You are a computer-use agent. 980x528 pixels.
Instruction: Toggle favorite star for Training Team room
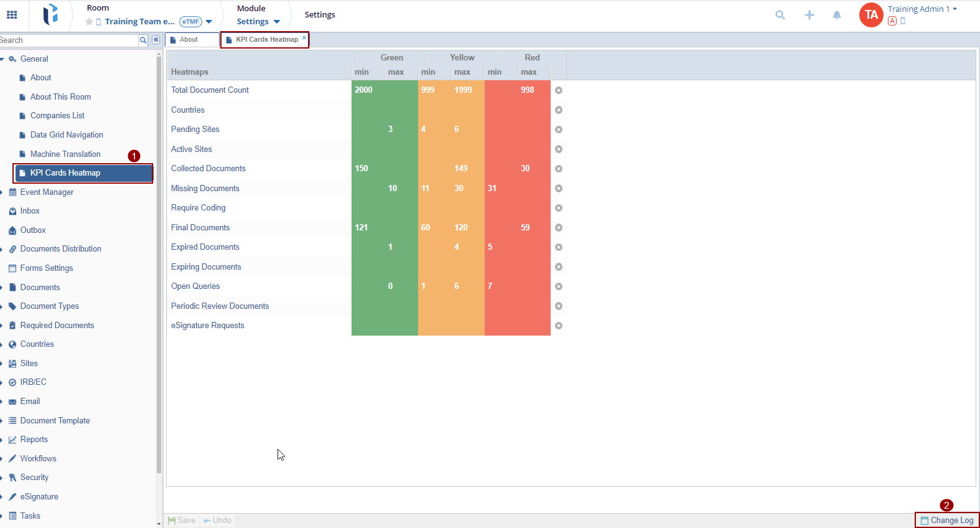click(89, 22)
